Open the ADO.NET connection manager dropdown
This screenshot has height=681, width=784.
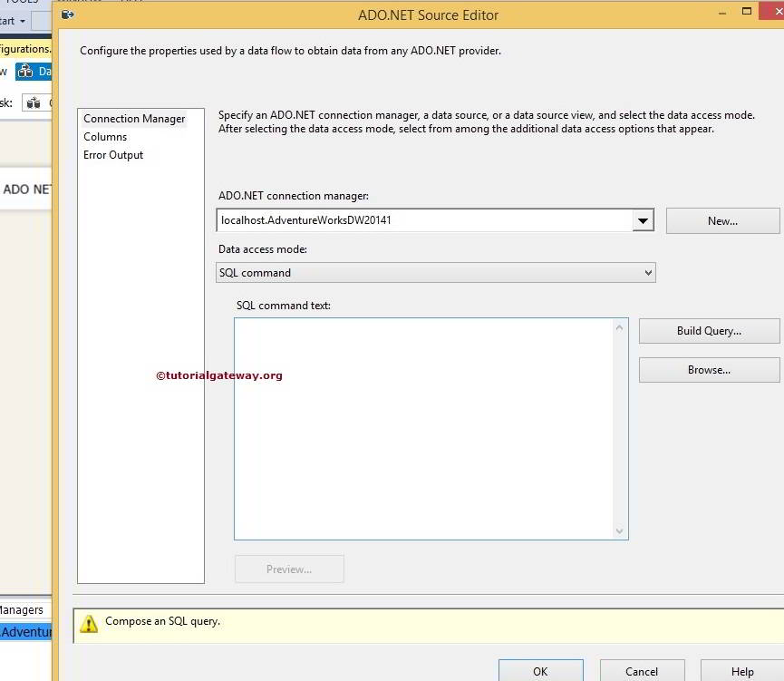tap(644, 220)
